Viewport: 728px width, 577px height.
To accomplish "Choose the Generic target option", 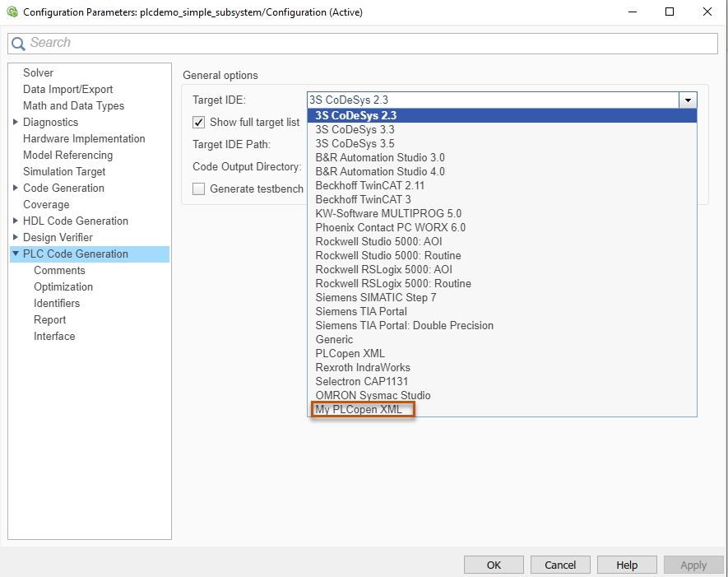I will [x=503, y=339].
